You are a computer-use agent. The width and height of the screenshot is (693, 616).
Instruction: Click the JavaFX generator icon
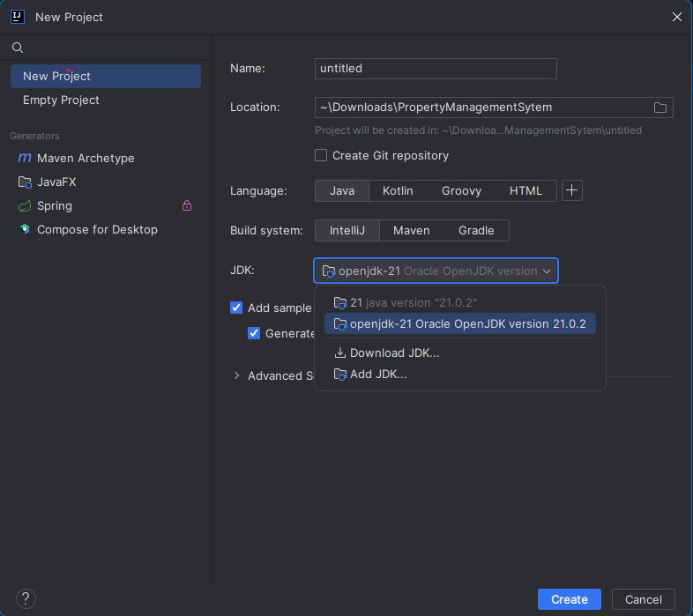click(25, 182)
